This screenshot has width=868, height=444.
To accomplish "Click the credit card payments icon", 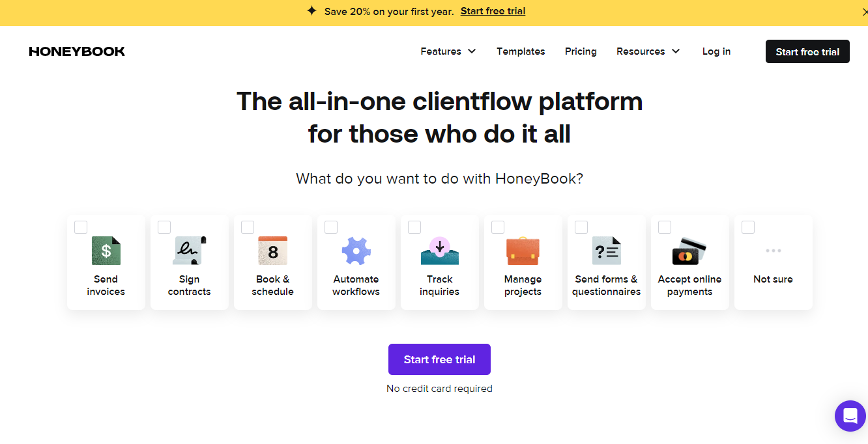I will tap(690, 251).
